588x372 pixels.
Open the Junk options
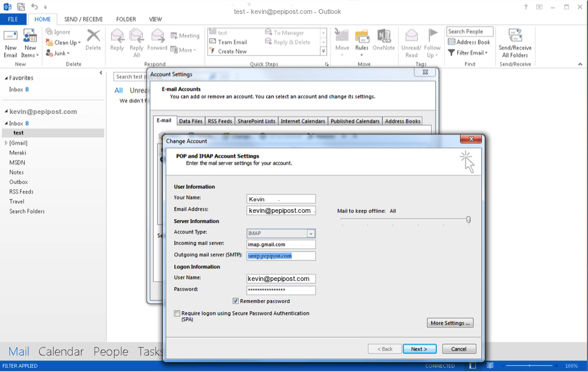point(58,53)
